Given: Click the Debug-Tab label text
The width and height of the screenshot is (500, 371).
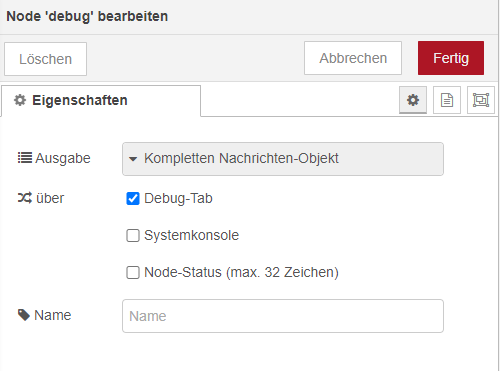Looking at the screenshot, I should point(178,198).
